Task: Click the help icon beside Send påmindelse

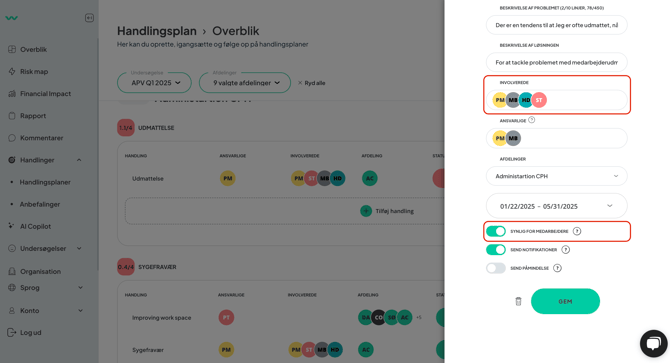Action: click(557, 268)
